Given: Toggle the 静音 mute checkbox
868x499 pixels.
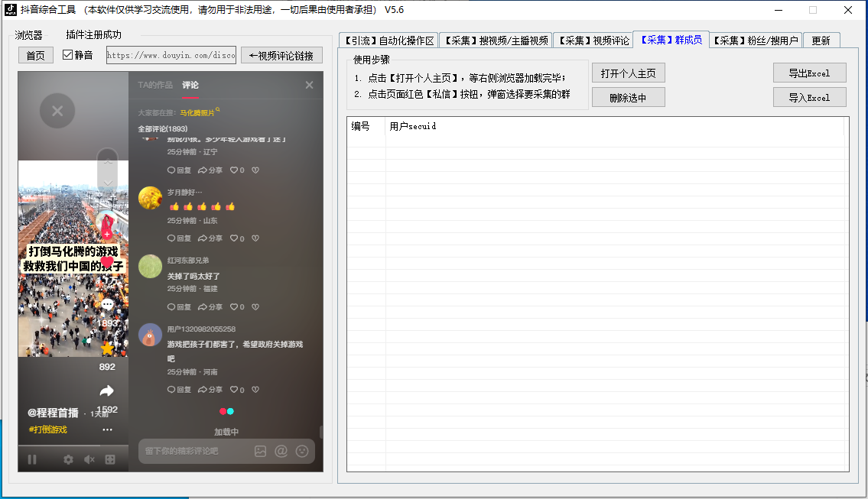Looking at the screenshot, I should click(67, 55).
